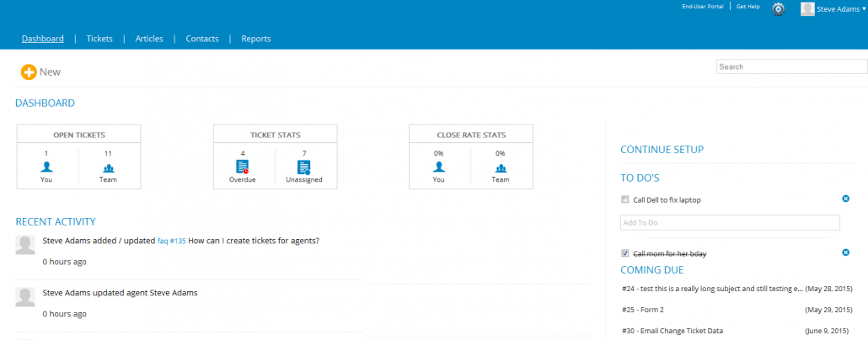Click the Recent Activity heading
This screenshot has height=340, width=868.
tap(56, 221)
